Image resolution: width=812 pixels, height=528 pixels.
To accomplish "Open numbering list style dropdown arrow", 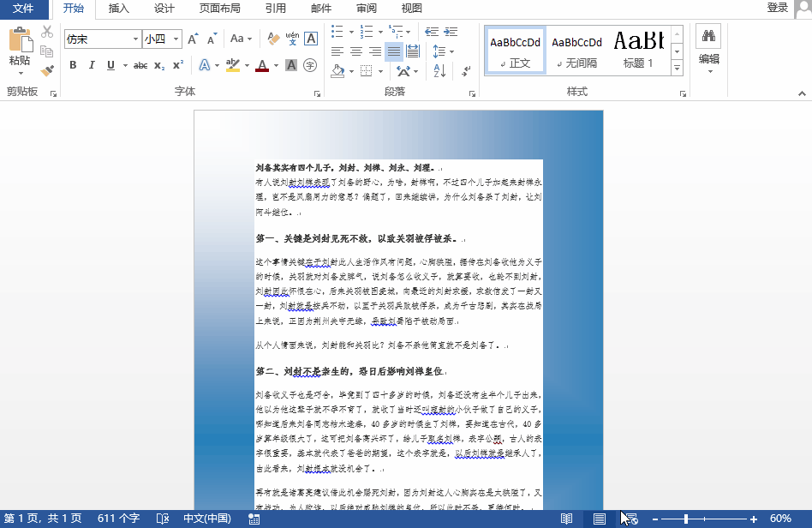I will (380, 32).
